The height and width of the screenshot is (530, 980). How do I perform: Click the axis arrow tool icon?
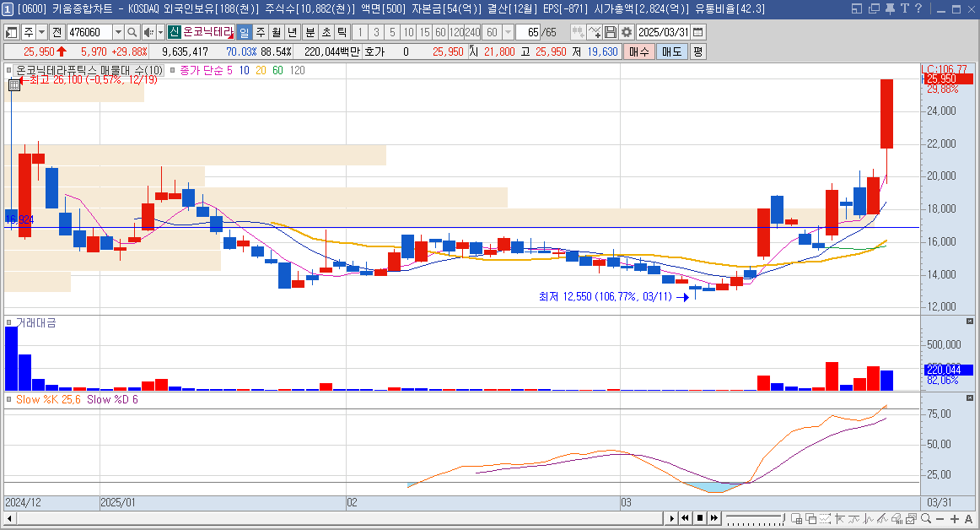839,519
